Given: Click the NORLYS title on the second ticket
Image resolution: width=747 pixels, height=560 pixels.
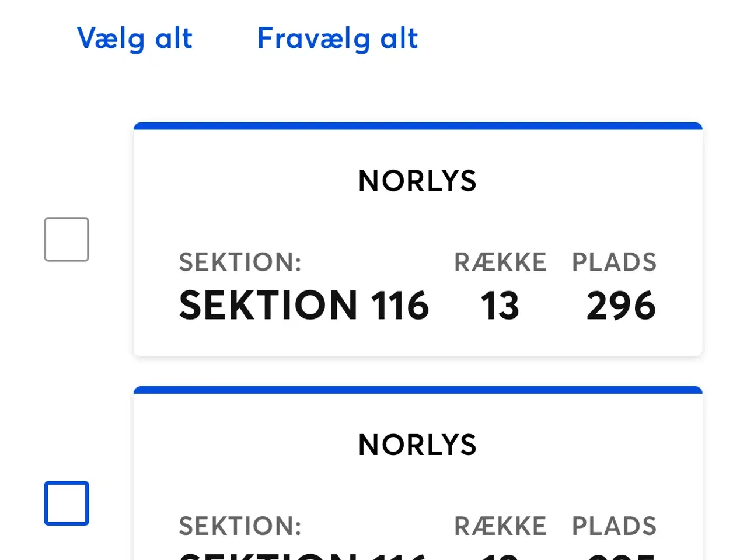Looking at the screenshot, I should pyautogui.click(x=417, y=444).
